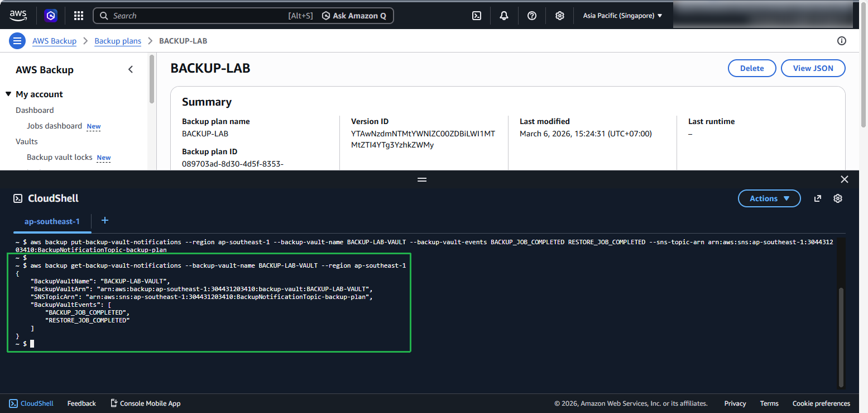Close the CloudShell panel
This screenshot has height=413, width=868.
(845, 179)
